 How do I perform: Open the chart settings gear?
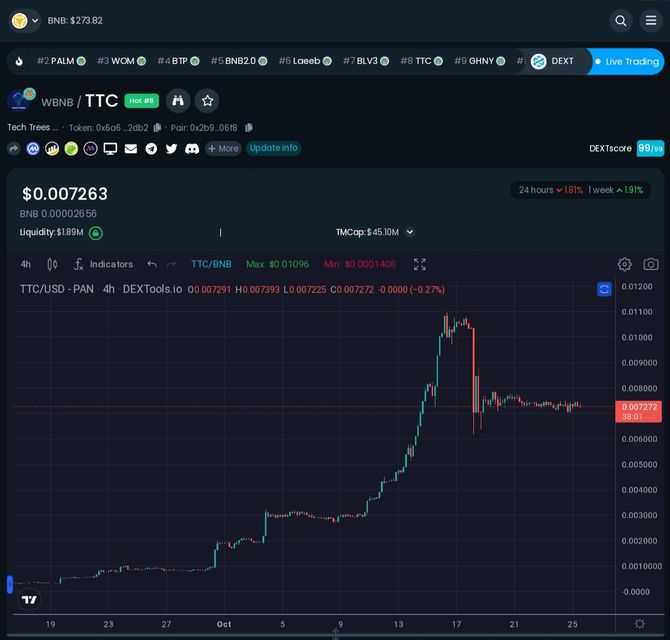point(624,264)
